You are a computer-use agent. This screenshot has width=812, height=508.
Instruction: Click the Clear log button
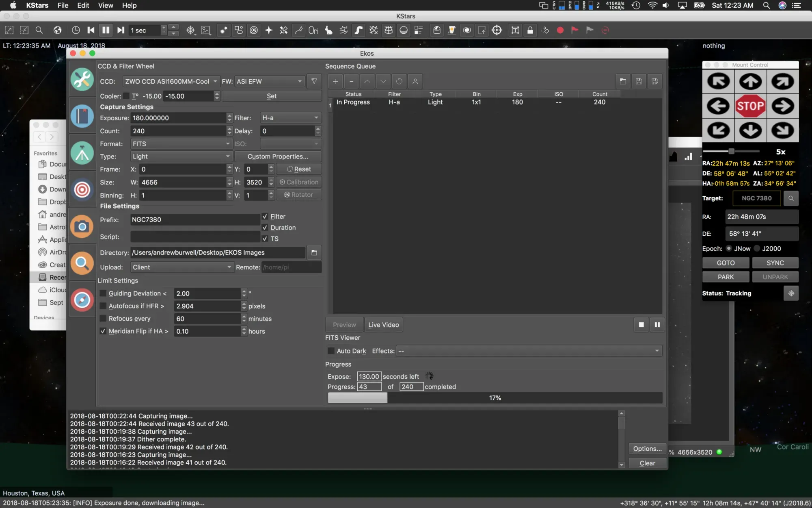pyautogui.click(x=647, y=463)
